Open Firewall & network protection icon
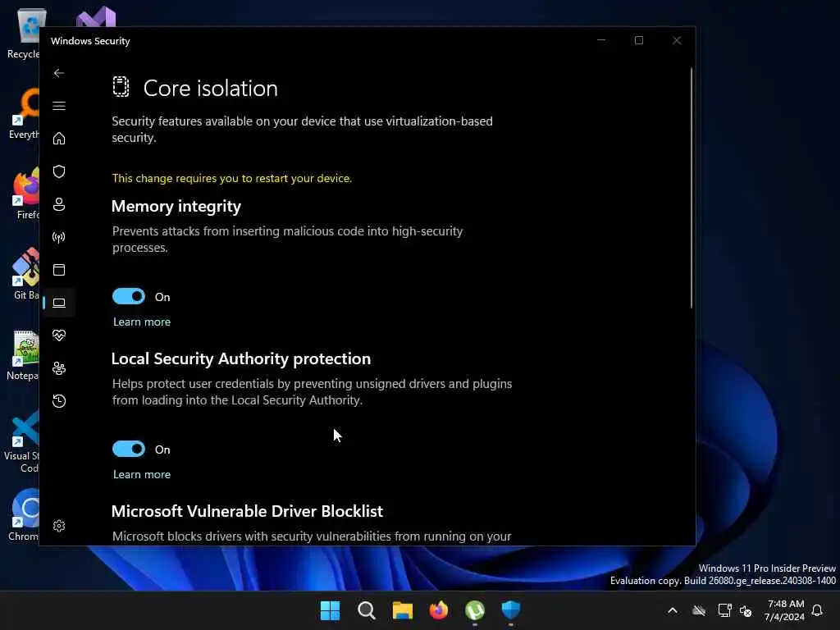This screenshot has height=630, width=840. coord(59,237)
